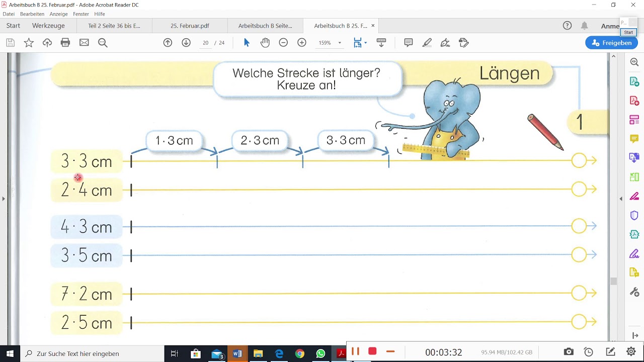Click the star bookmark icon
Image resolution: width=644 pixels, height=362 pixels.
(x=29, y=43)
